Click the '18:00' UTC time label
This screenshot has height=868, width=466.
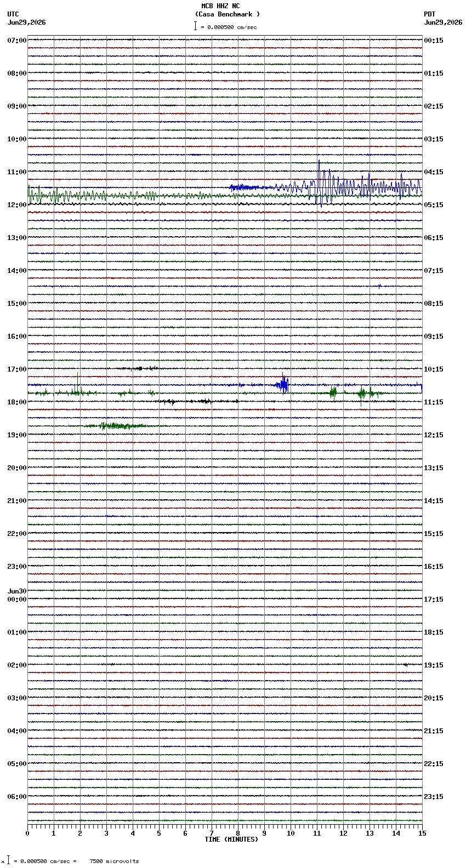(17, 402)
